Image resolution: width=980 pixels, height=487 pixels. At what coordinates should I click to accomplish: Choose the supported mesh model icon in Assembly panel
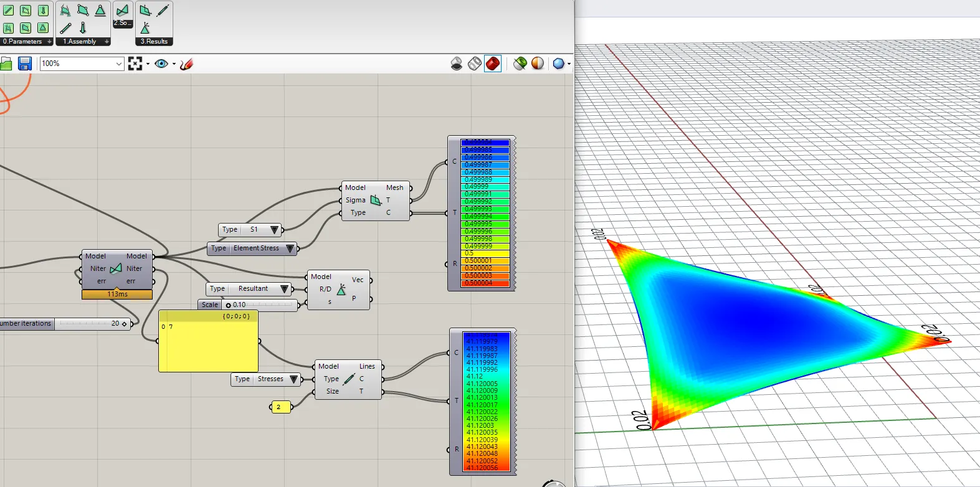click(65, 11)
